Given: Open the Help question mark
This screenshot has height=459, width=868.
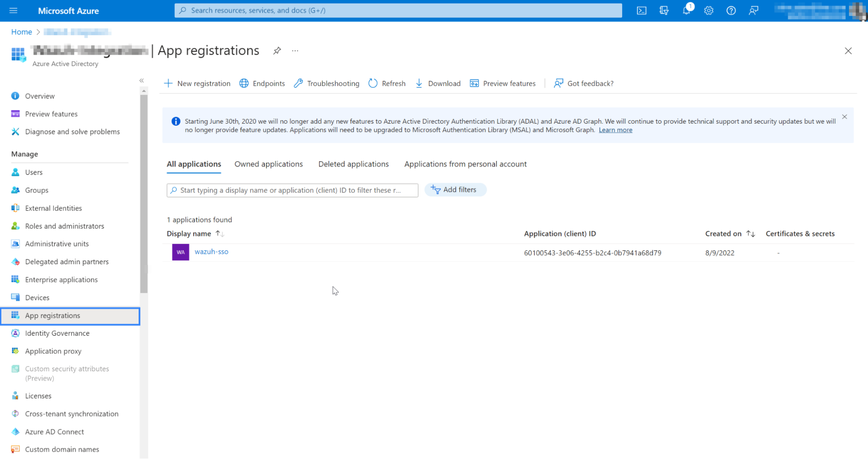Looking at the screenshot, I should 731,10.
